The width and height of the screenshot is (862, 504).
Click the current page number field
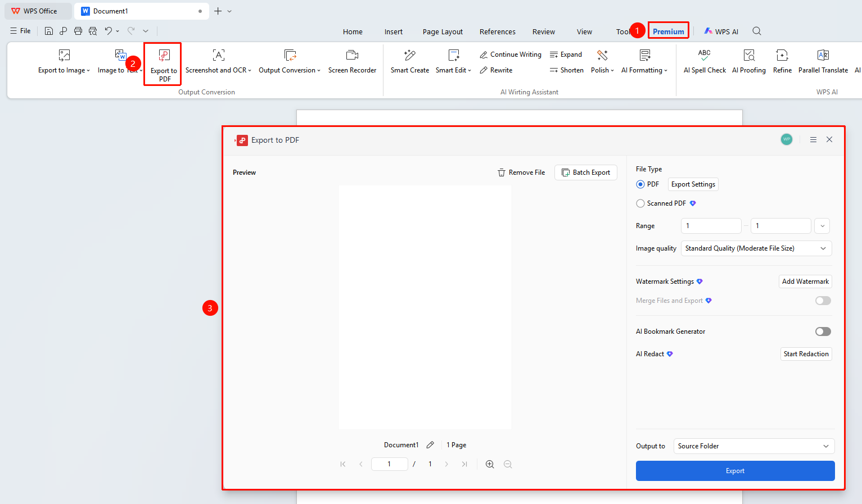tap(389, 464)
